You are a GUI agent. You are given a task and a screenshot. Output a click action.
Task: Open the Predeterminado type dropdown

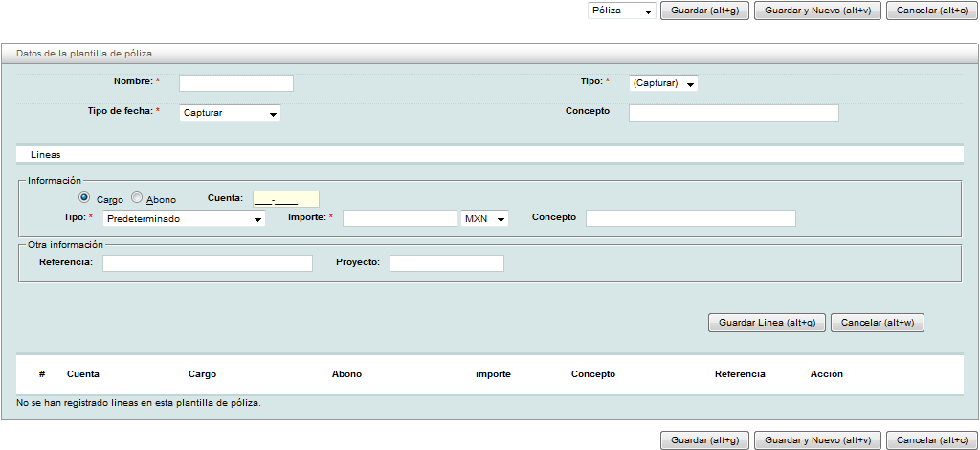point(184,219)
